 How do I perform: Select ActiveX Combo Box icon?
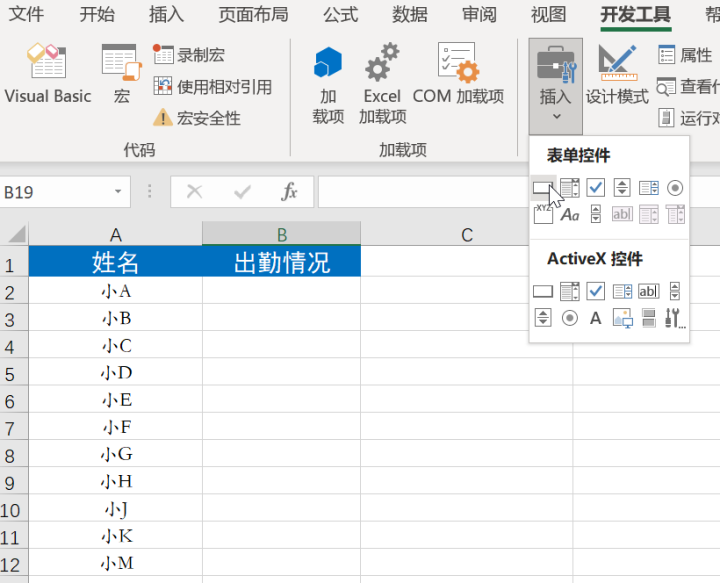point(569,291)
